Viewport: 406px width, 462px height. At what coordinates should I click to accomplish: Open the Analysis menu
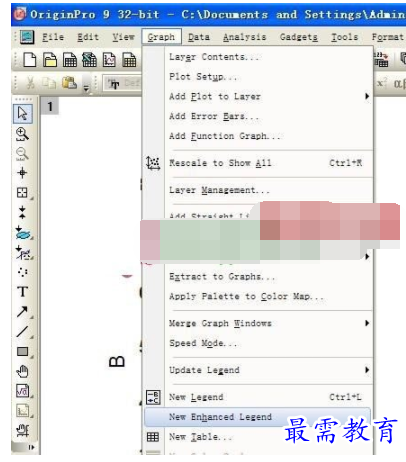coord(245,37)
